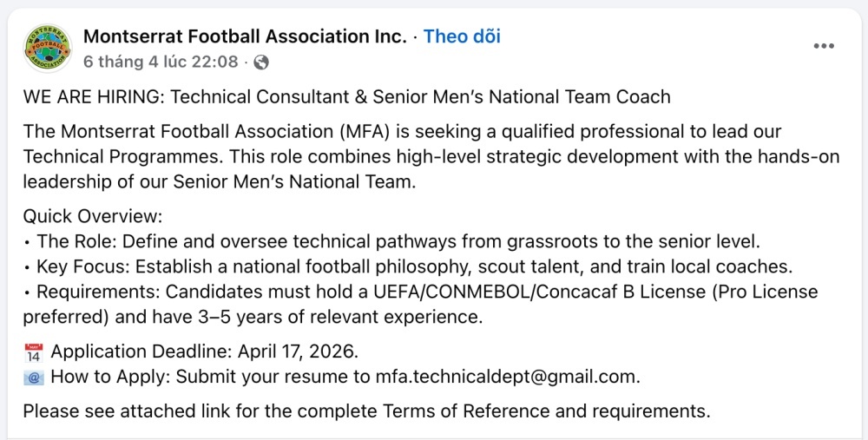Click the "Key Focus" bullet point
868x440 pixels.
(x=78, y=266)
